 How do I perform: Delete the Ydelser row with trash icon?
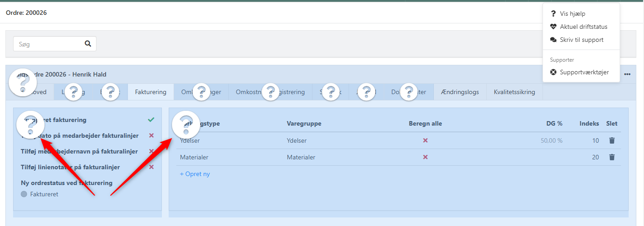[x=612, y=140]
